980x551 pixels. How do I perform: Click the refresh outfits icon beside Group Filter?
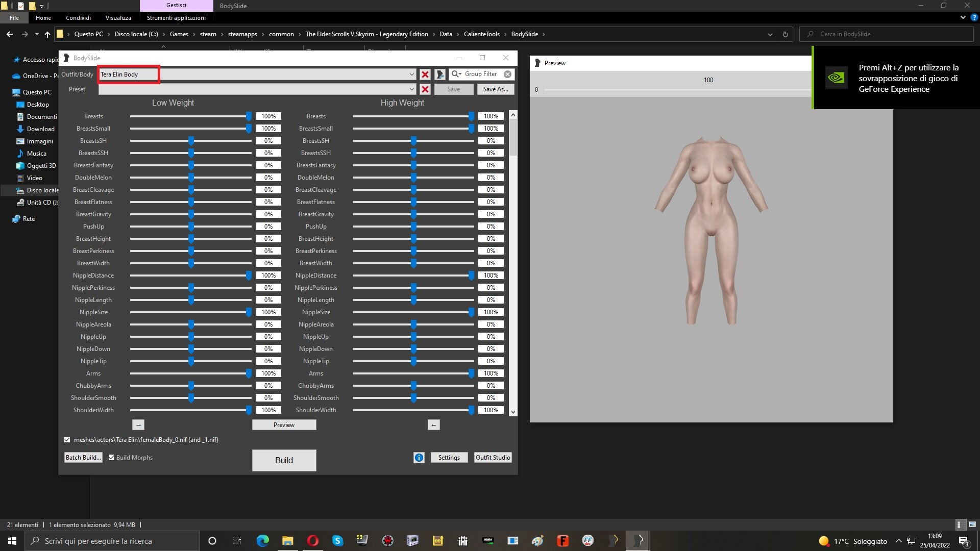point(439,74)
